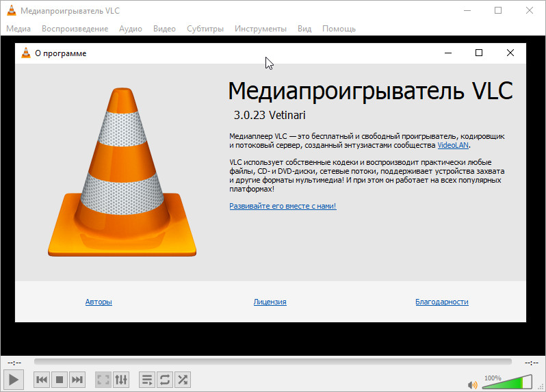Open the Авторы link

99,302
